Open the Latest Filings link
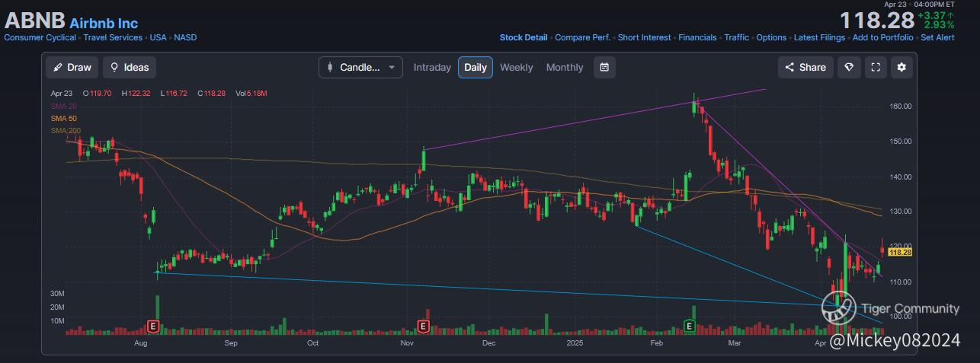 [x=819, y=37]
